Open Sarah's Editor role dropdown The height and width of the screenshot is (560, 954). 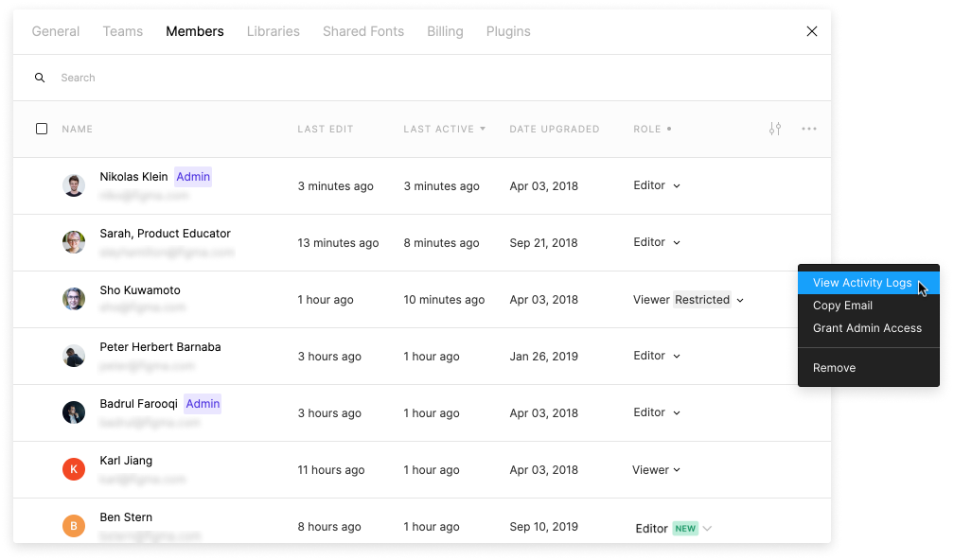pos(656,242)
